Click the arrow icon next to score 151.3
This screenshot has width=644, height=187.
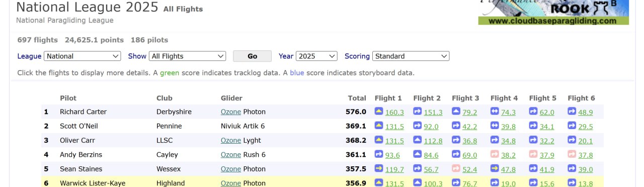coord(418,111)
